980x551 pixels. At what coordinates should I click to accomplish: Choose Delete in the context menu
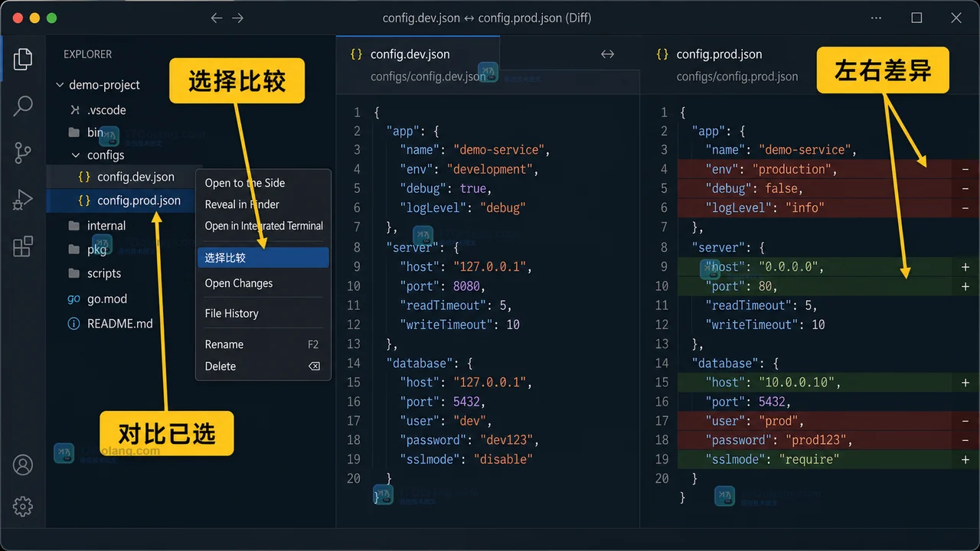click(263, 367)
